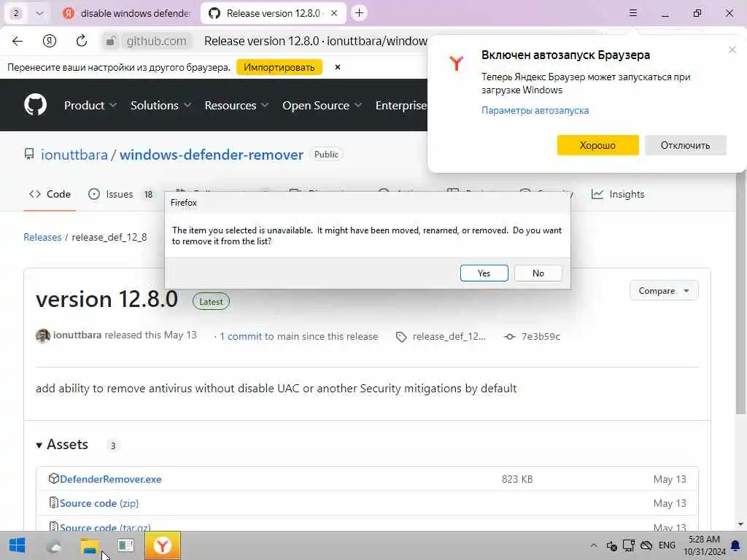Open the Edge browser taskbar icon
This screenshot has height=560, width=747.
(54, 547)
